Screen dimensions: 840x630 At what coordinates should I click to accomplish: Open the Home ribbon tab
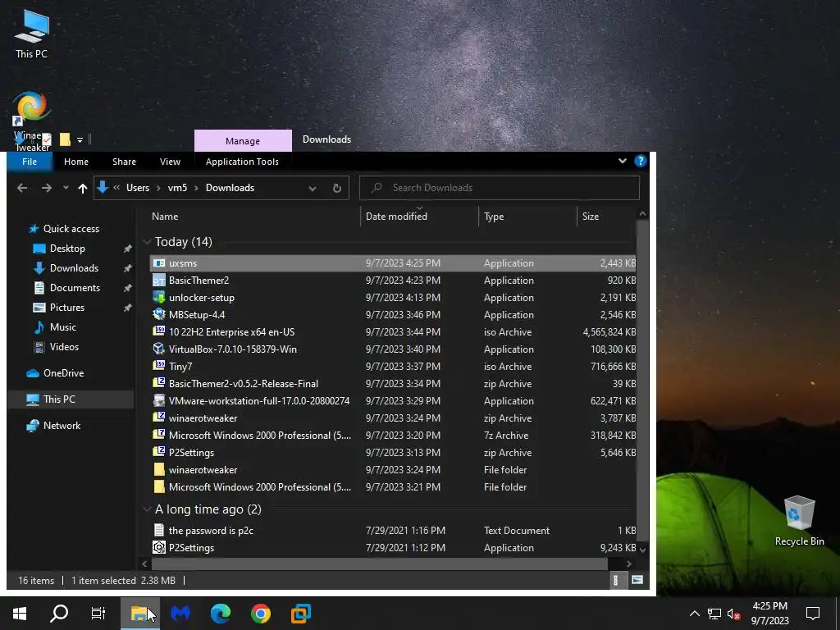point(76,162)
